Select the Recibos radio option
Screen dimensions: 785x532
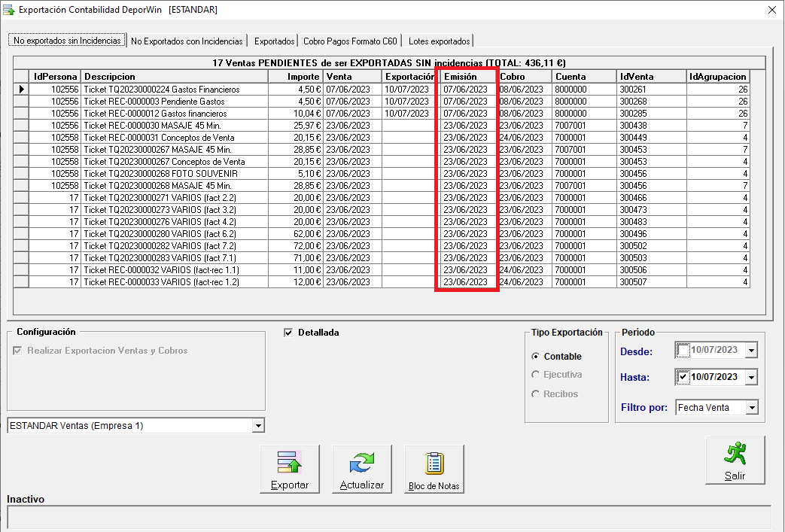535,394
